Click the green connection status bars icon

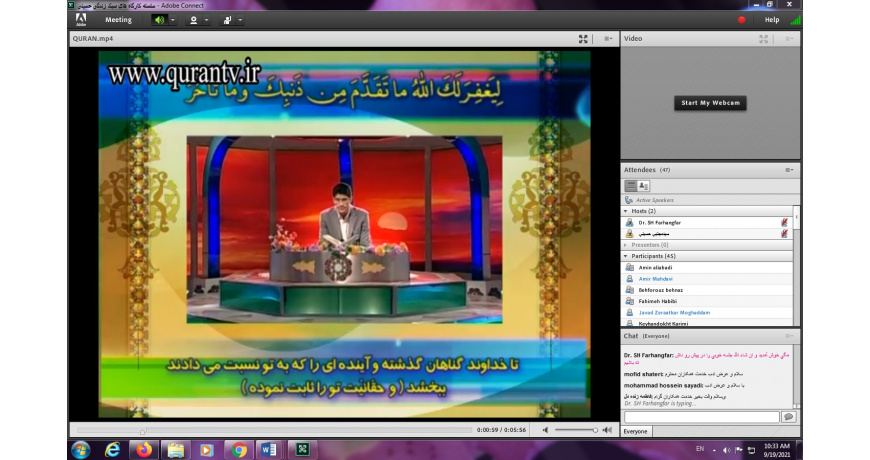tap(795, 21)
